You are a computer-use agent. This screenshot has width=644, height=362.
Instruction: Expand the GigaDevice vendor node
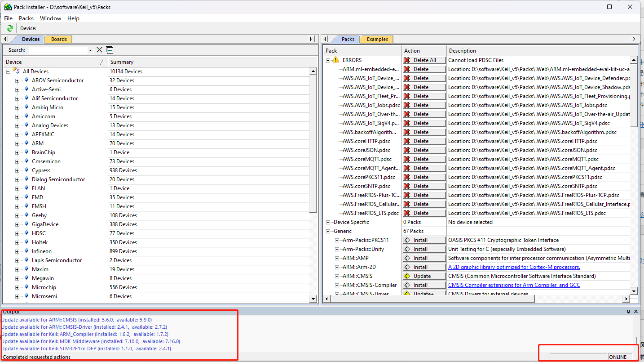[17, 224]
